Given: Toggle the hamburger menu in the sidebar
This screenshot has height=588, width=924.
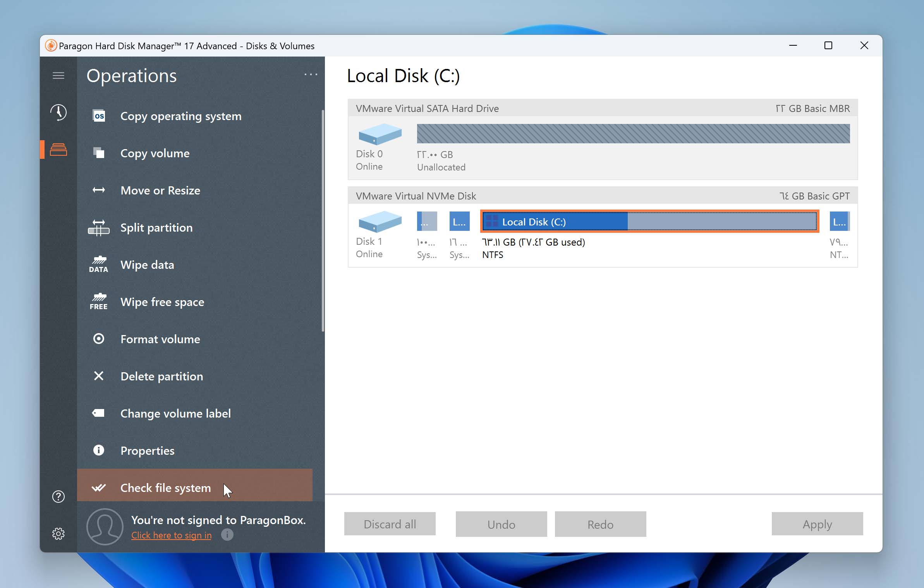Looking at the screenshot, I should (58, 76).
